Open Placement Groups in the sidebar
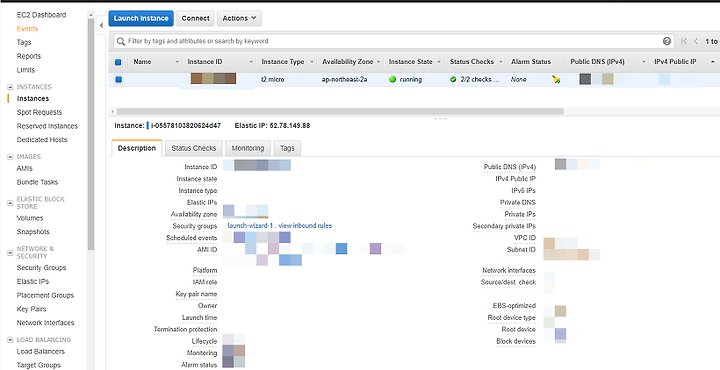This screenshot has width=720, height=370. [45, 295]
